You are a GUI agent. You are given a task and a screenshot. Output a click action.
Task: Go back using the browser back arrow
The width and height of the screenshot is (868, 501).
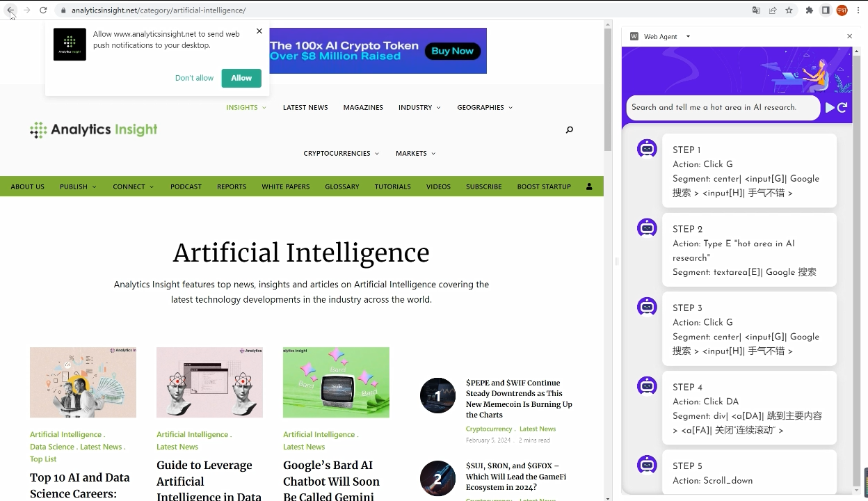10,10
